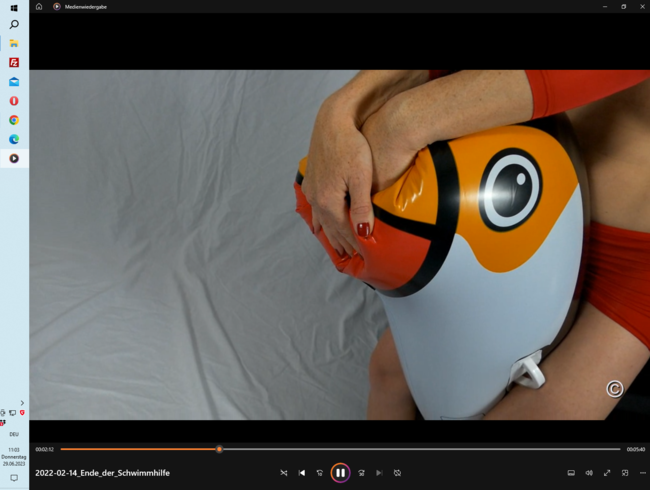Open the cast to device option

pos(571,473)
